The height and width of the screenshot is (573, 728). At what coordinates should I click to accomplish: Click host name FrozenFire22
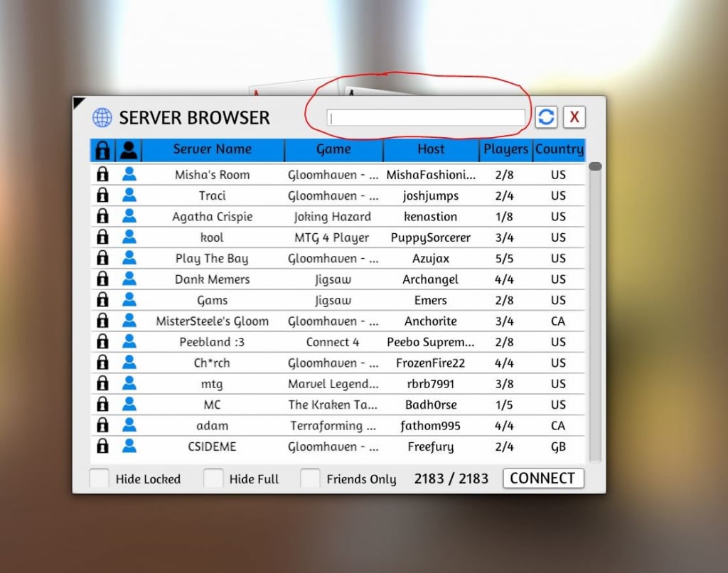click(x=430, y=363)
